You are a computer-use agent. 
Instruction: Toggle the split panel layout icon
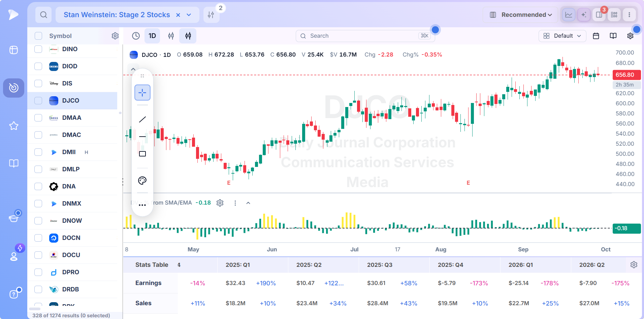tap(599, 15)
